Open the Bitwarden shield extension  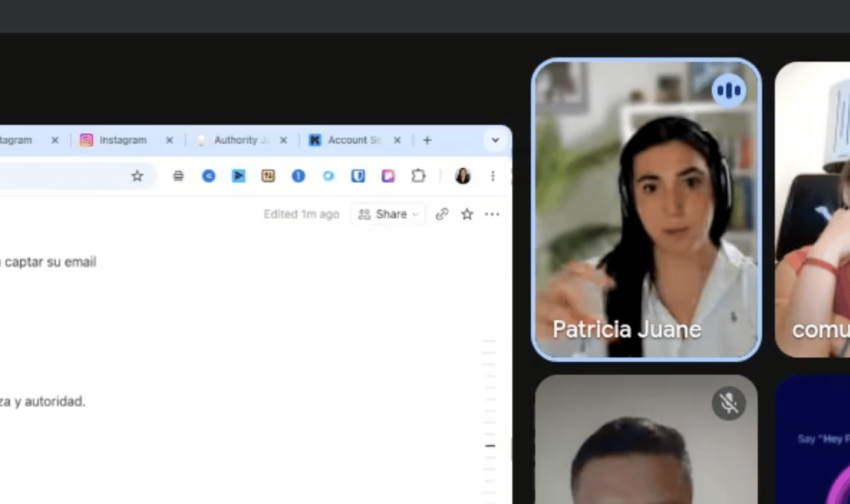coord(358,176)
